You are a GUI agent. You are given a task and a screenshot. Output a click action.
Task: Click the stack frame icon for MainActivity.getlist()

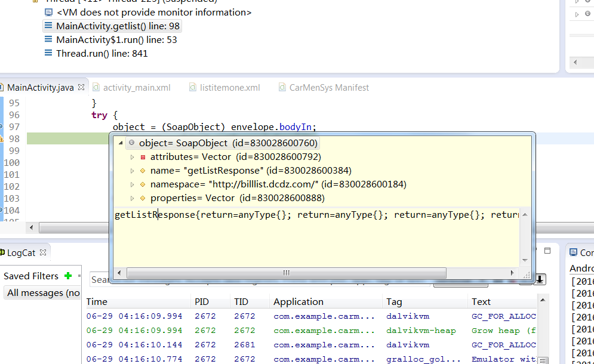point(48,26)
